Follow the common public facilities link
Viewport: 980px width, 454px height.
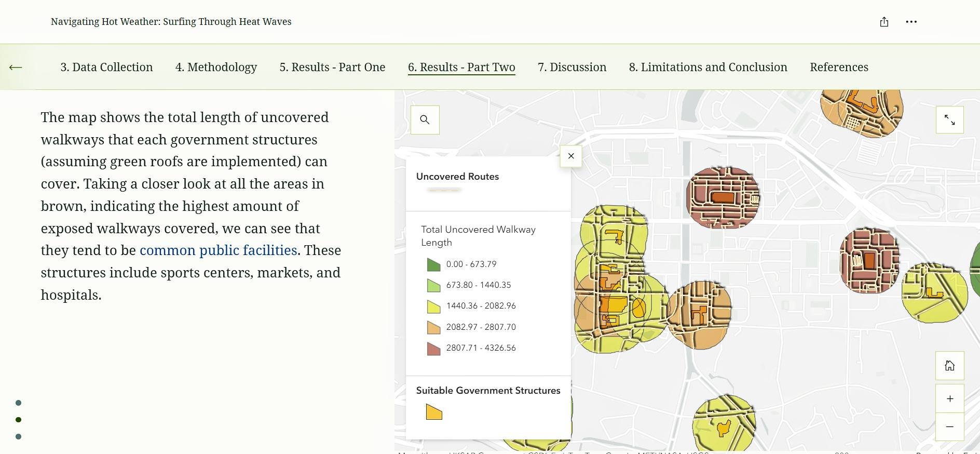point(219,250)
